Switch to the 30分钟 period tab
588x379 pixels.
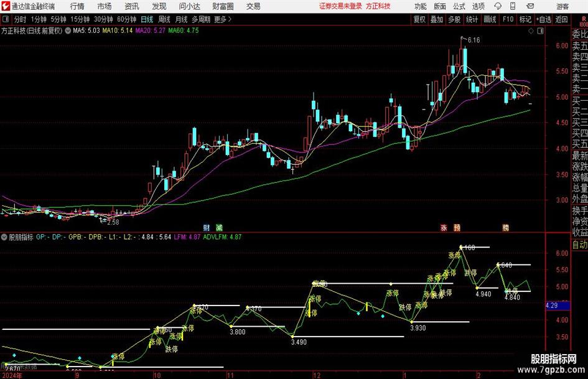[103, 19]
